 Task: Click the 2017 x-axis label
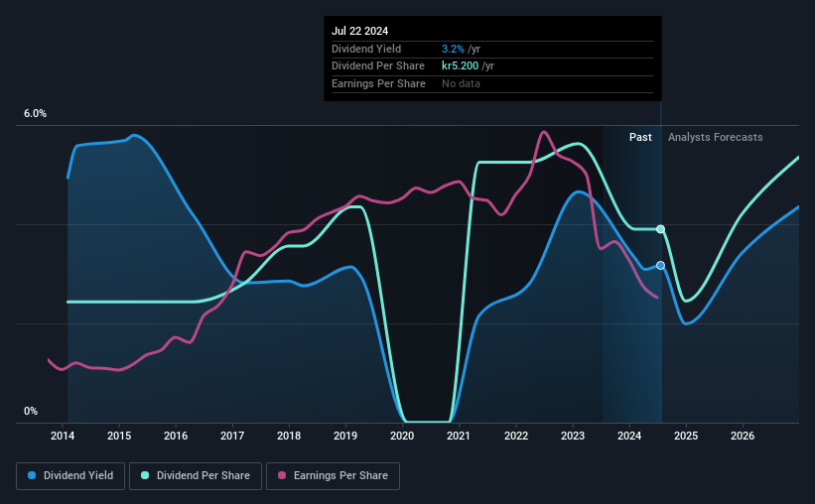[x=232, y=436]
